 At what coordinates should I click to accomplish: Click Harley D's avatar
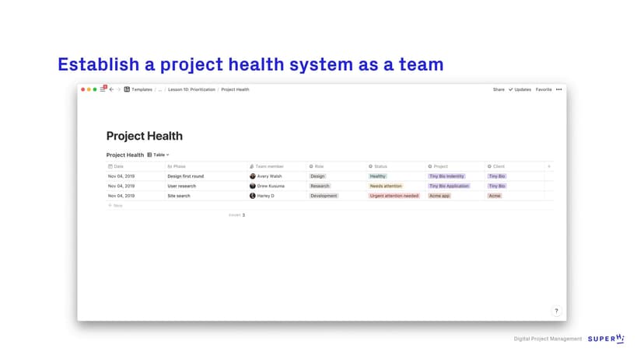[x=253, y=196]
